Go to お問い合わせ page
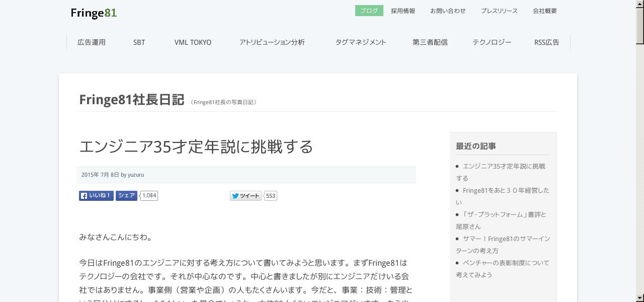Viewport: 644px width, 302px height. (x=448, y=11)
